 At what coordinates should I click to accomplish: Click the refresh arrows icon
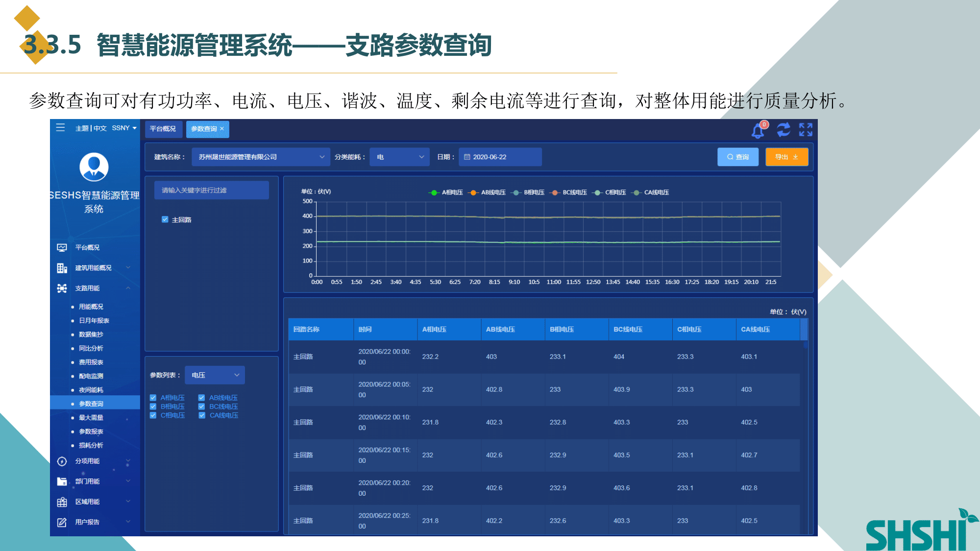click(x=783, y=130)
